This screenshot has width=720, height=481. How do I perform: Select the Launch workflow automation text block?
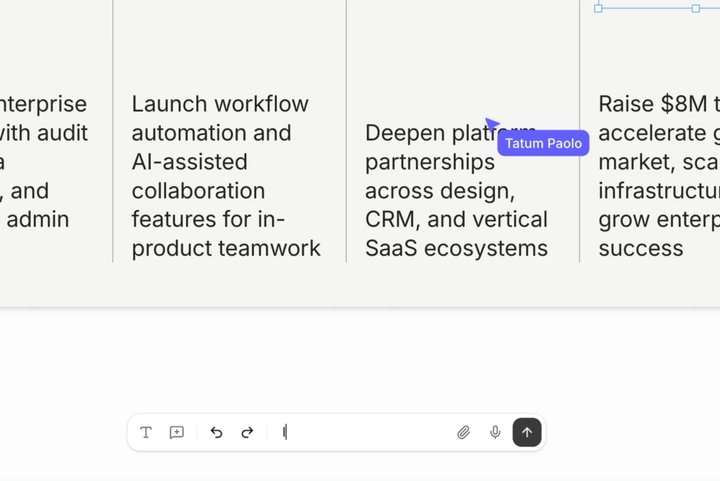coord(226,176)
